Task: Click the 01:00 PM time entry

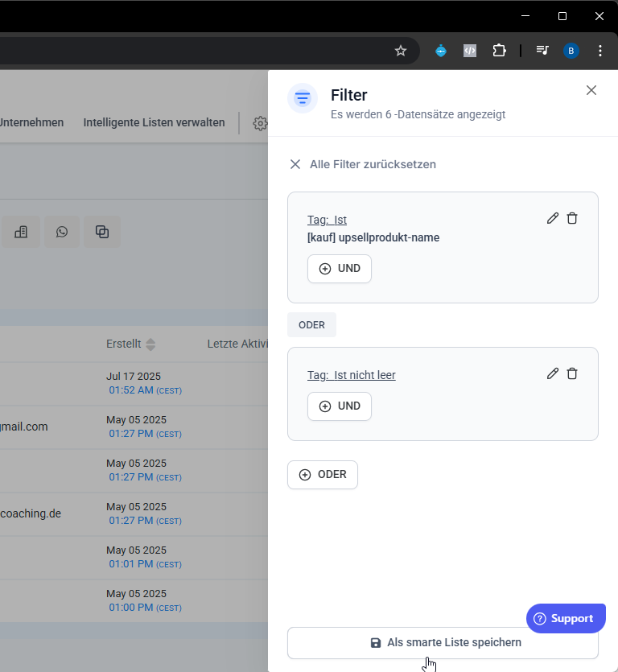Action: tap(146, 608)
